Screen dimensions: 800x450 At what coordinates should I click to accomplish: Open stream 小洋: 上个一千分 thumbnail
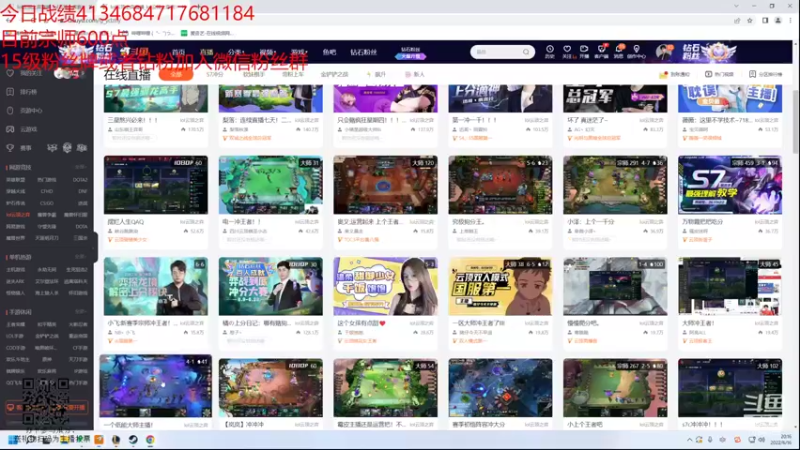point(615,185)
